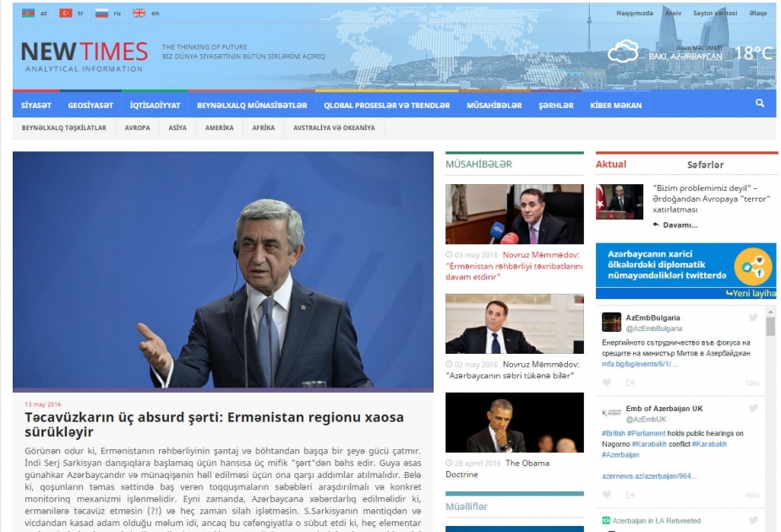Open main article photo at the podium
The image size is (781, 532).
[223, 269]
